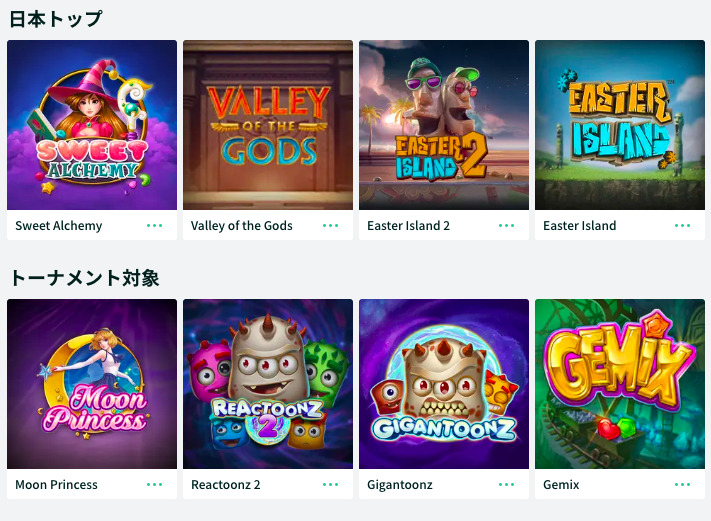Click the Valley of the Gods title label
This screenshot has width=711, height=521.
(242, 226)
